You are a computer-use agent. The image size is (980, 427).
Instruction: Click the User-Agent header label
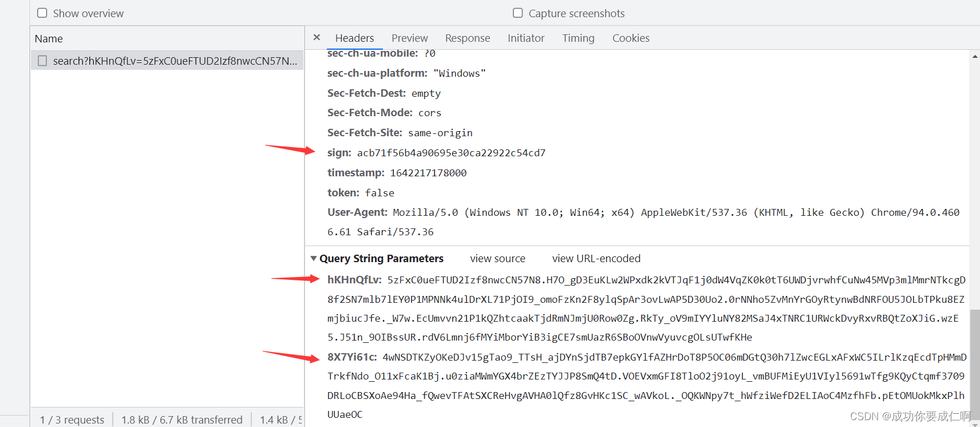357,212
